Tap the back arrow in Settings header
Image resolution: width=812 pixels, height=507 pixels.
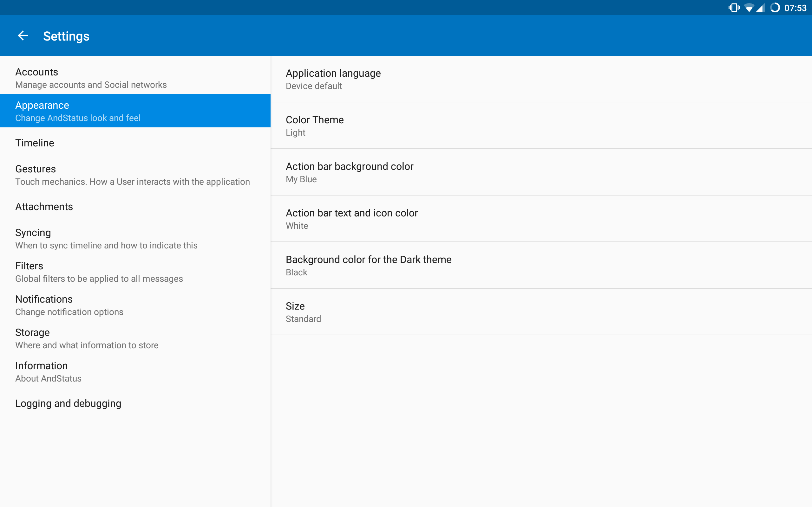point(23,35)
